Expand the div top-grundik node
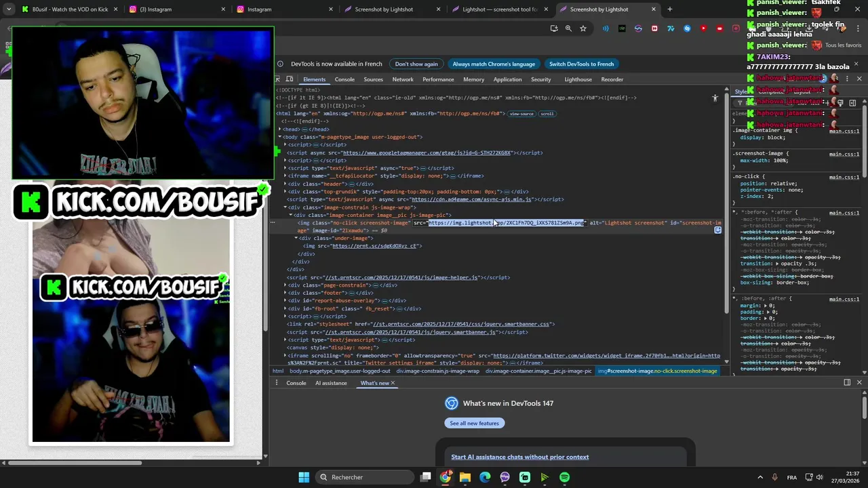 [285, 191]
